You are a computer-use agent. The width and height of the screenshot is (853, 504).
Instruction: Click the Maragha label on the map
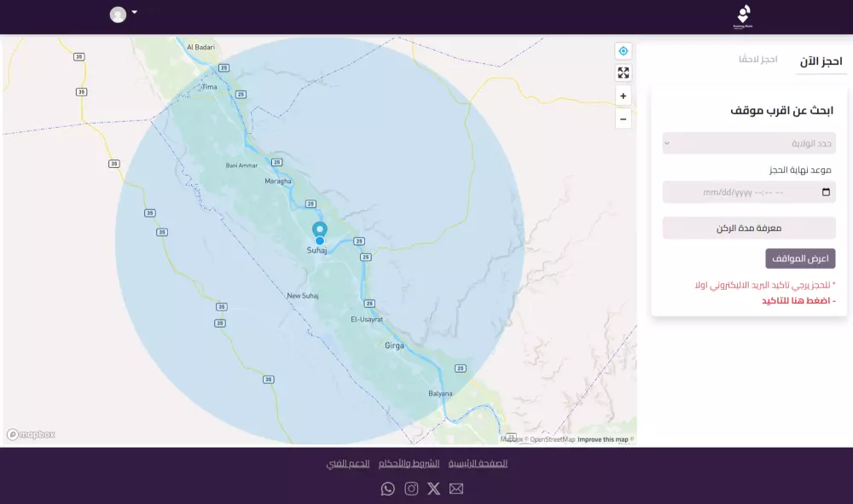pos(278,181)
